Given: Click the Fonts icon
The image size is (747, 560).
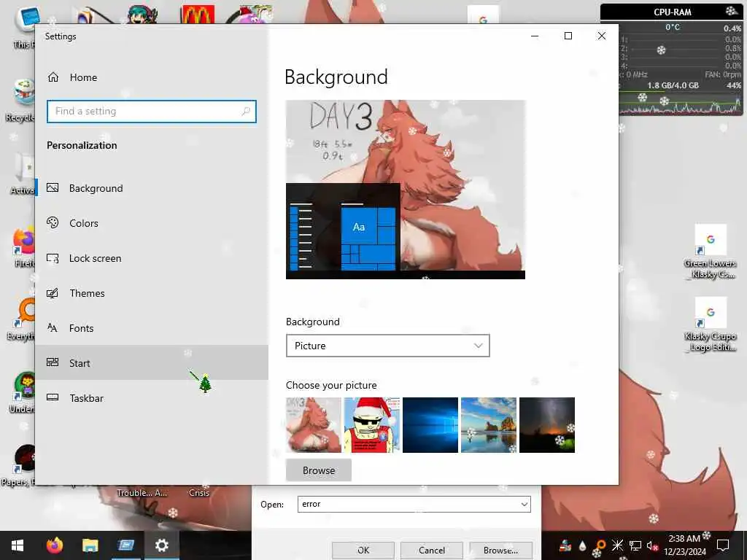Looking at the screenshot, I should point(53,327).
